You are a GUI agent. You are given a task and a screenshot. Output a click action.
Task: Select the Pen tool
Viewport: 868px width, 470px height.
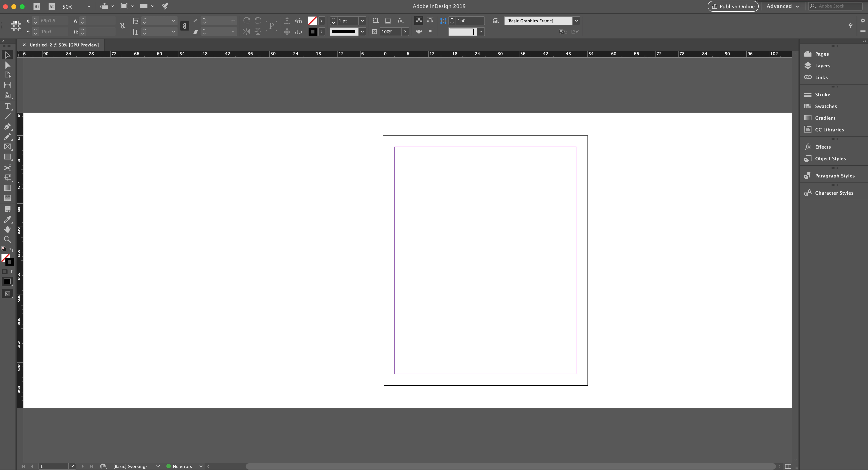[x=7, y=127]
